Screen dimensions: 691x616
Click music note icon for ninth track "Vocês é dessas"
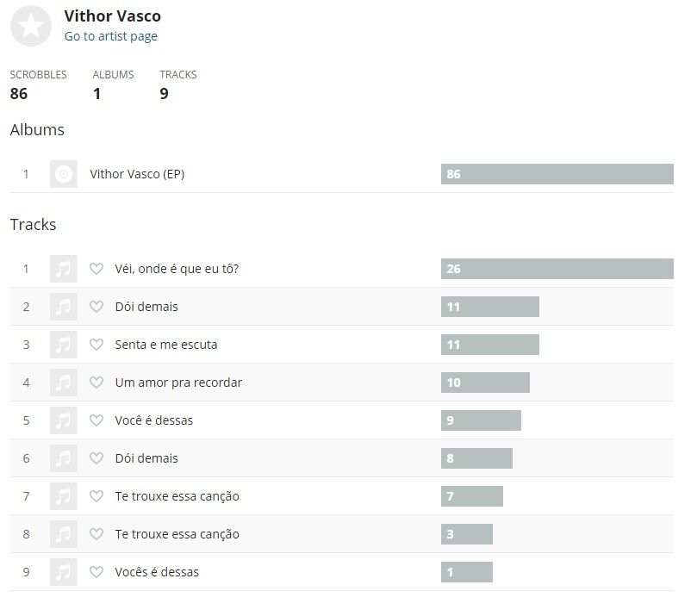64,572
